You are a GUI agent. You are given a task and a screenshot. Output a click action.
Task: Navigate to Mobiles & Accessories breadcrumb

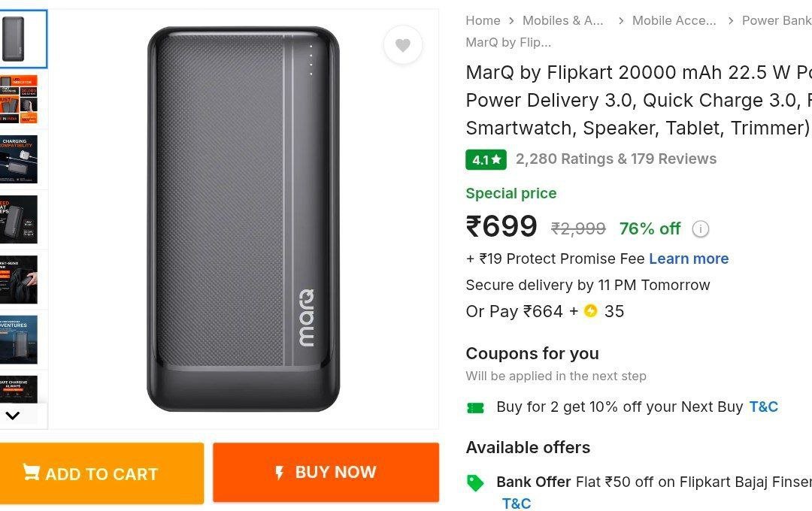(563, 20)
